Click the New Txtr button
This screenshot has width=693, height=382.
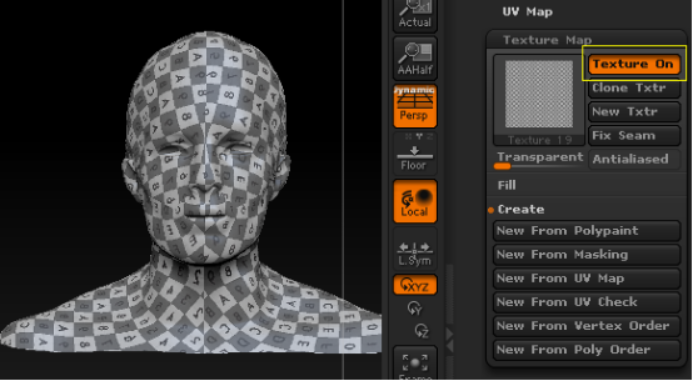(x=634, y=112)
